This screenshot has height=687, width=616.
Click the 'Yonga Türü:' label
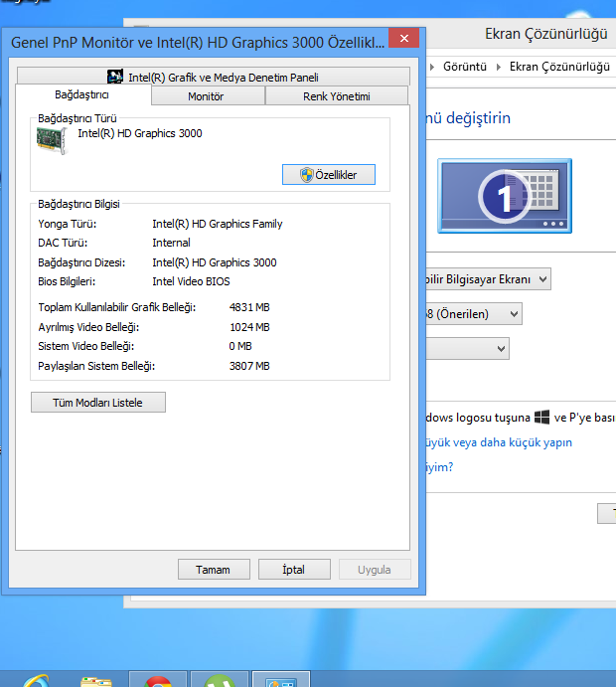[67, 224]
